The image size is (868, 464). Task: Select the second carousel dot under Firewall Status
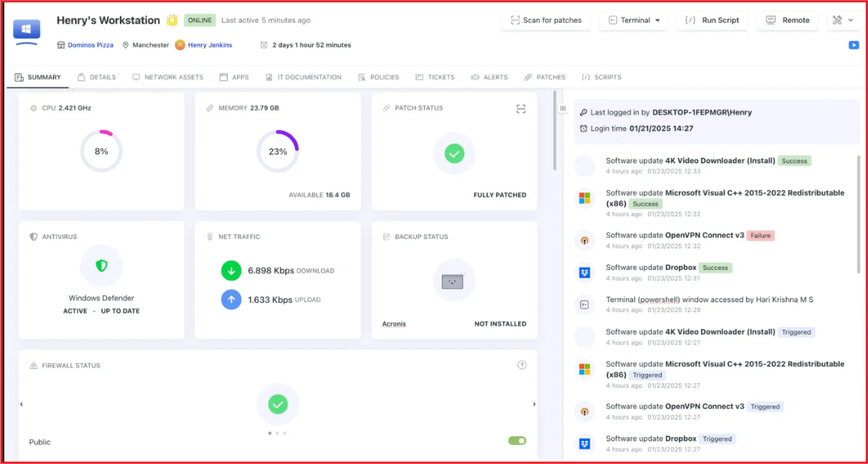click(x=278, y=433)
